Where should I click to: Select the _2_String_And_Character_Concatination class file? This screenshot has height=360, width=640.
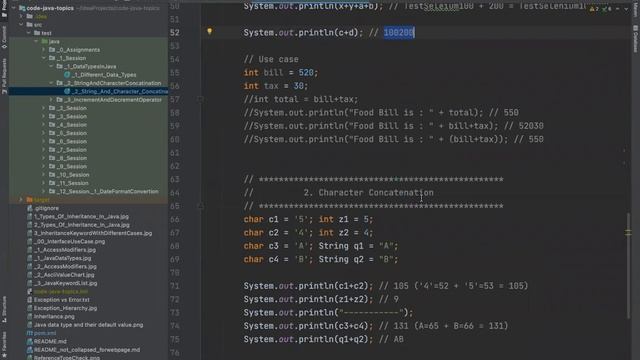click(116, 91)
